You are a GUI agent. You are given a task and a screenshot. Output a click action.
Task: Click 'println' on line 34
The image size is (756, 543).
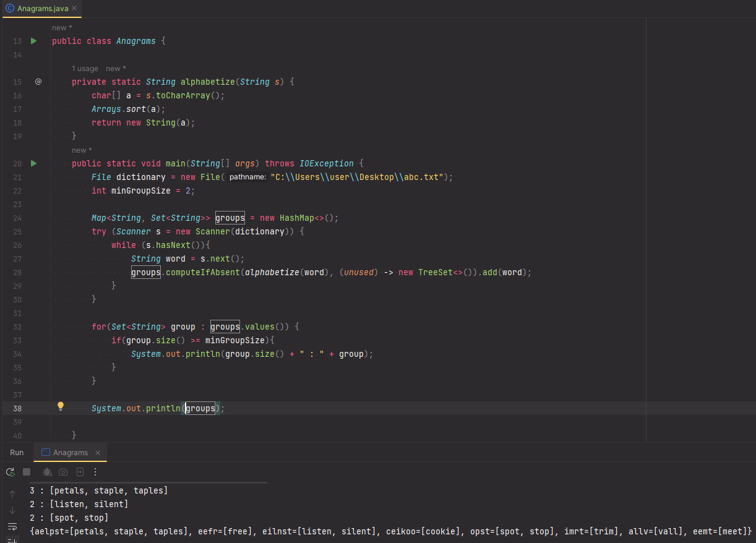click(203, 354)
